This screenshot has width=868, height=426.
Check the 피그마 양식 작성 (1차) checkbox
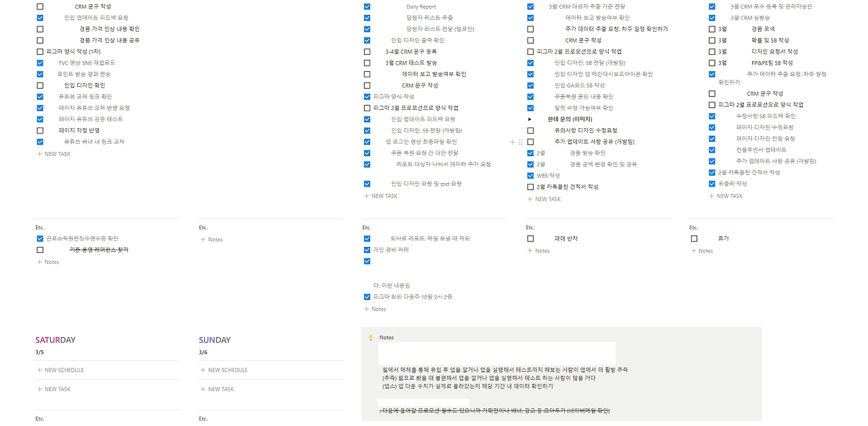coord(39,51)
